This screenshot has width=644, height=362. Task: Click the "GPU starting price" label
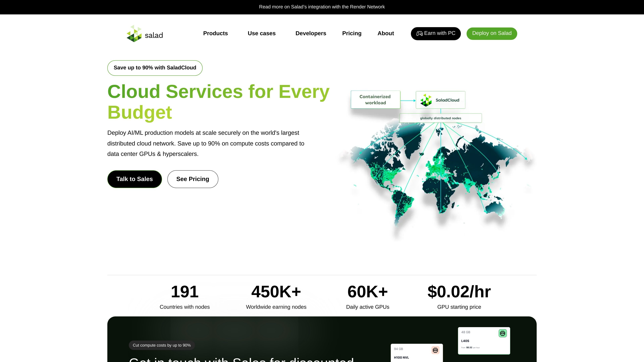point(459,307)
